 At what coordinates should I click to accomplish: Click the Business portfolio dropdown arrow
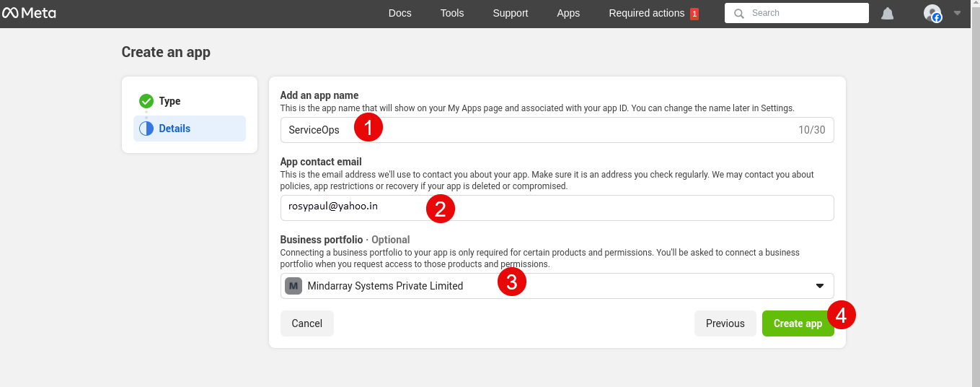(x=819, y=286)
